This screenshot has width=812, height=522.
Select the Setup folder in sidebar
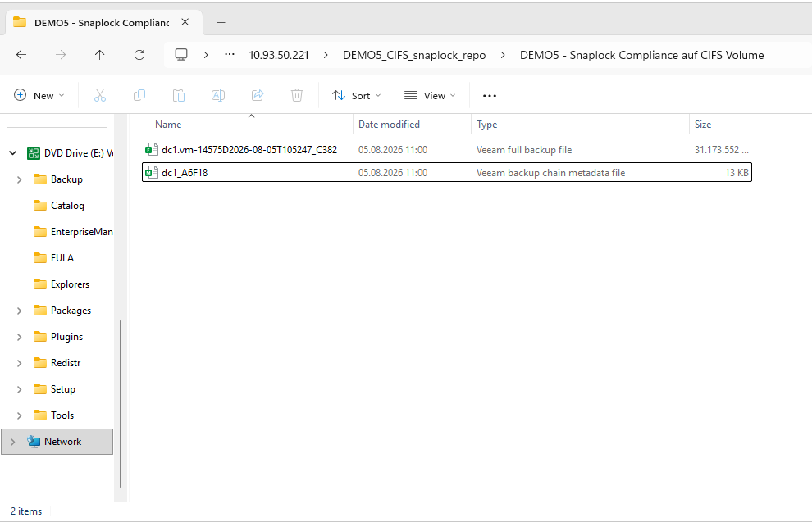[x=62, y=389]
